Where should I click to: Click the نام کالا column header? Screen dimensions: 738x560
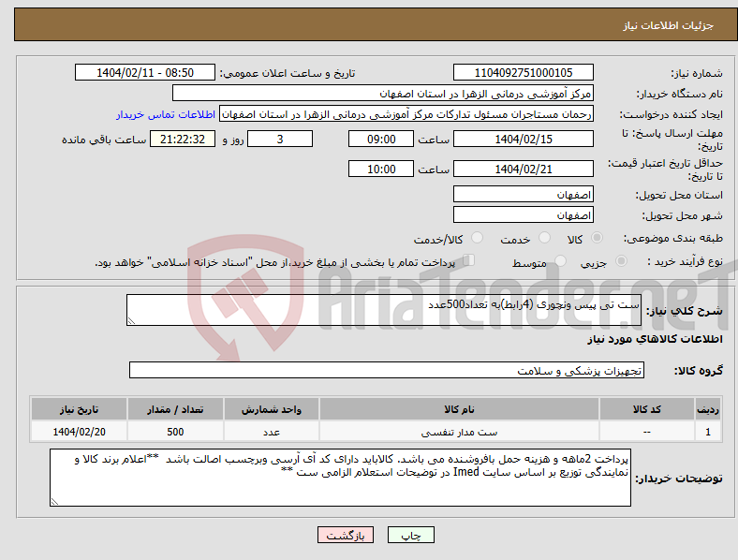[x=459, y=409]
